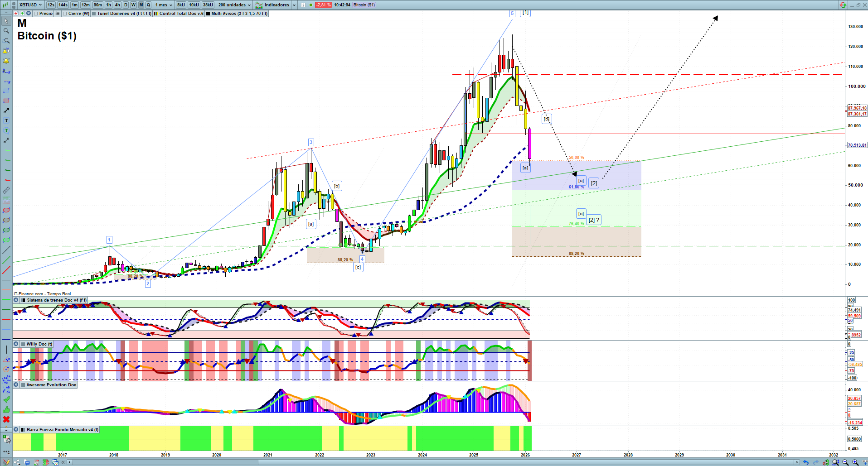The width and height of the screenshot is (868, 466).
Task: Toggle the Tunel Domenec v4 indicator box
Action: 94,14
